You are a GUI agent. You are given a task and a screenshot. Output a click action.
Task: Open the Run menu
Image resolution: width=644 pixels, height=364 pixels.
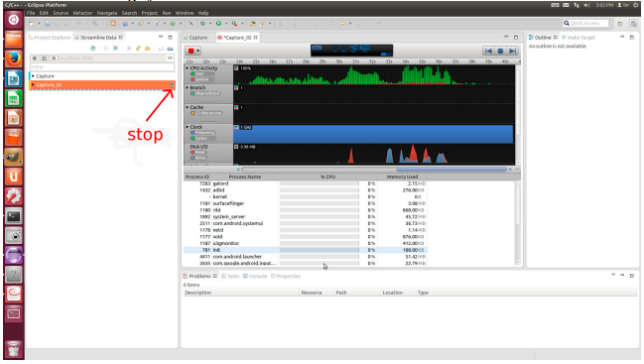(x=167, y=13)
